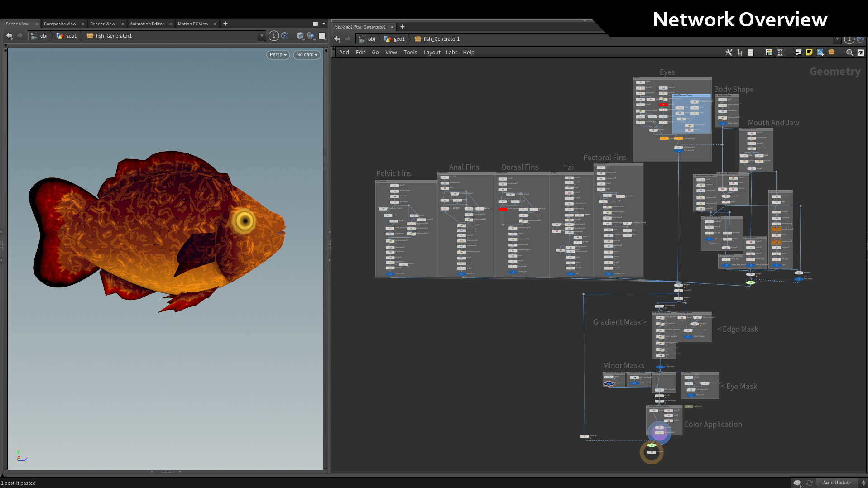The image size is (868, 488).
Task: Add a post-it note to the network
Action: (809, 53)
